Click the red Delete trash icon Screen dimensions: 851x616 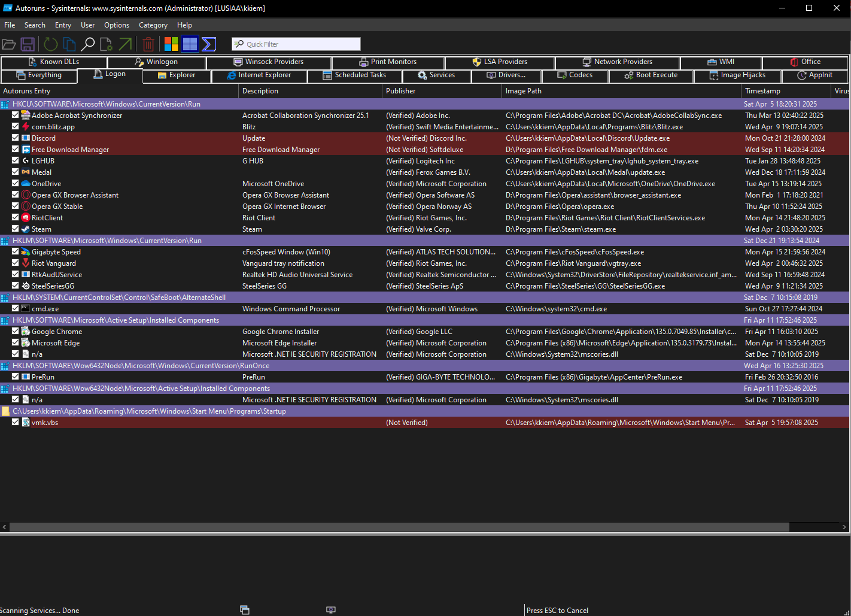coord(148,44)
